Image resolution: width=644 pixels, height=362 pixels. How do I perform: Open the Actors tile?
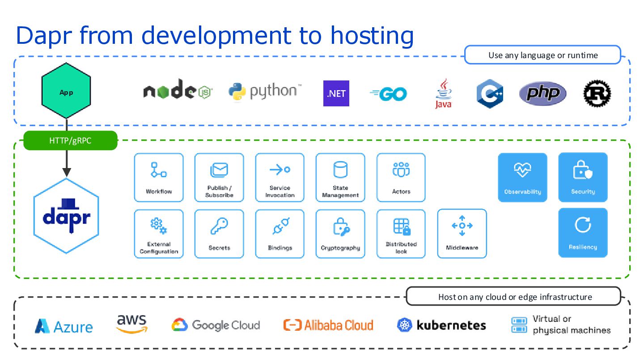401,177
